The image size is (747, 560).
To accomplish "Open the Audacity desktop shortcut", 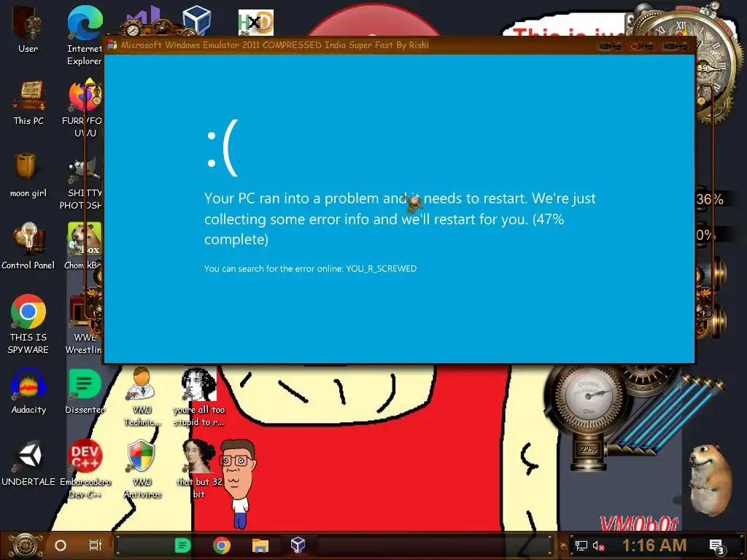I will pos(28,391).
